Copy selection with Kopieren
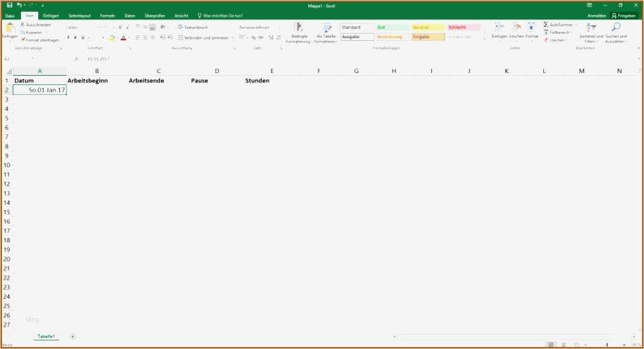The width and height of the screenshot is (644, 349). point(32,32)
